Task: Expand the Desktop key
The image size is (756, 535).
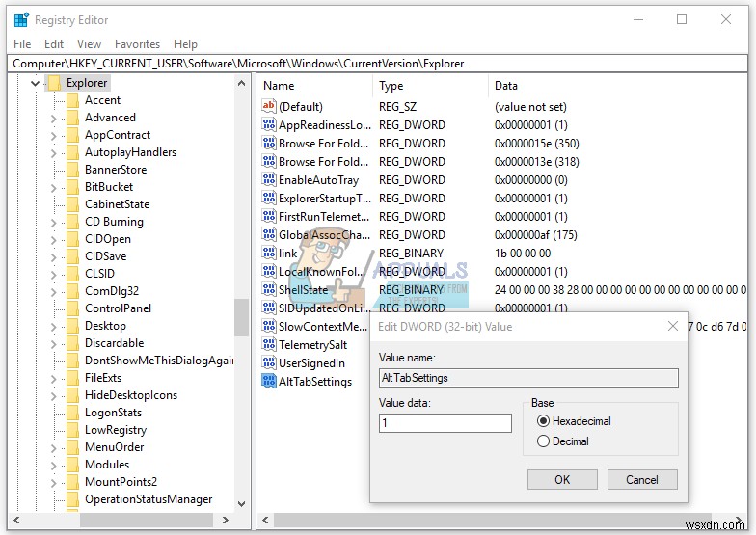Action: (54, 326)
